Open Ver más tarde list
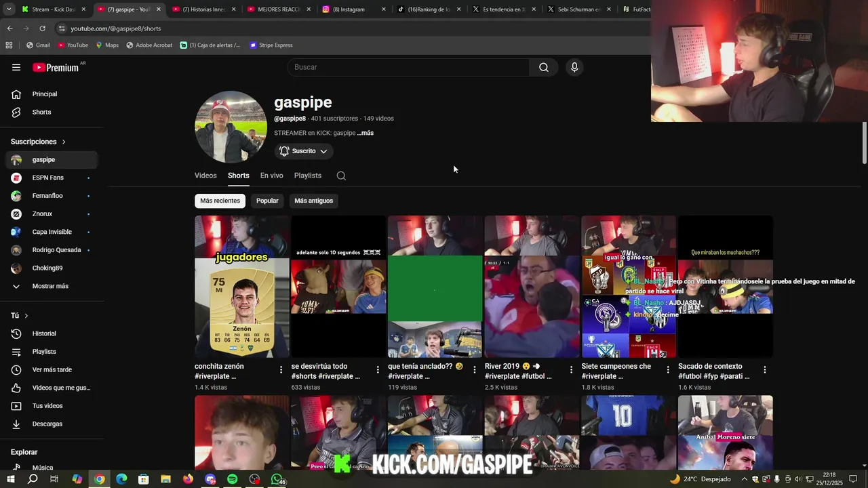 [52, 369]
